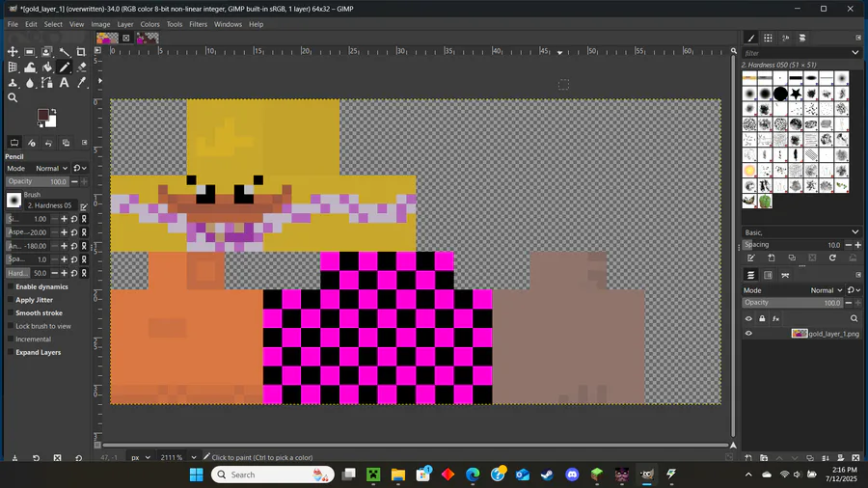Switch to the Fonts tab
The height and width of the screenshot is (488, 868).
tap(785, 38)
